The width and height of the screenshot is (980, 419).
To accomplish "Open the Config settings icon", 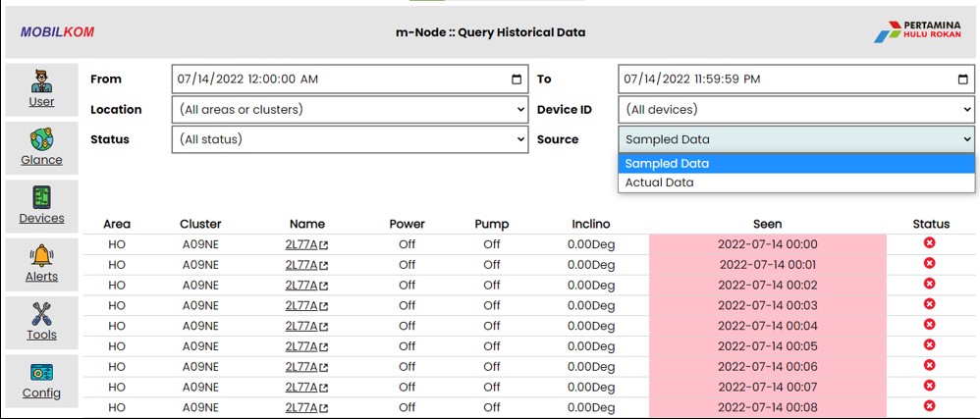I will [41, 374].
